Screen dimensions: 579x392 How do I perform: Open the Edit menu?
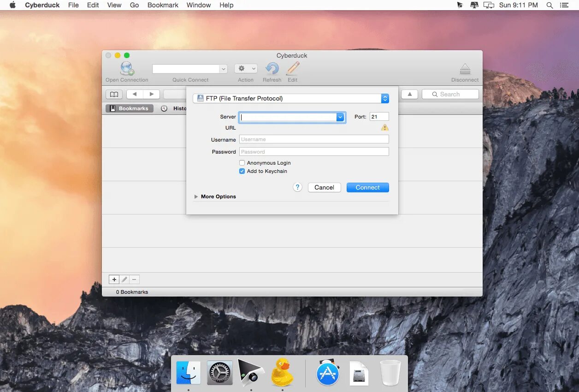click(93, 5)
